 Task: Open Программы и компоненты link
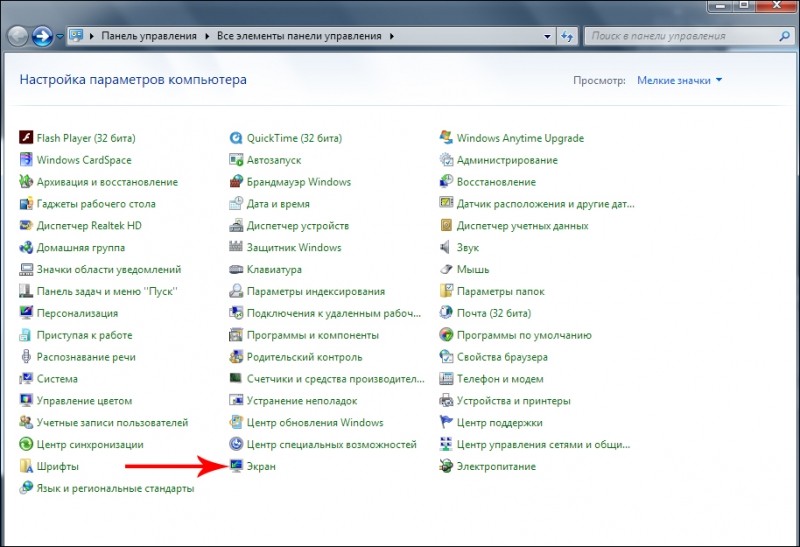pos(313,335)
